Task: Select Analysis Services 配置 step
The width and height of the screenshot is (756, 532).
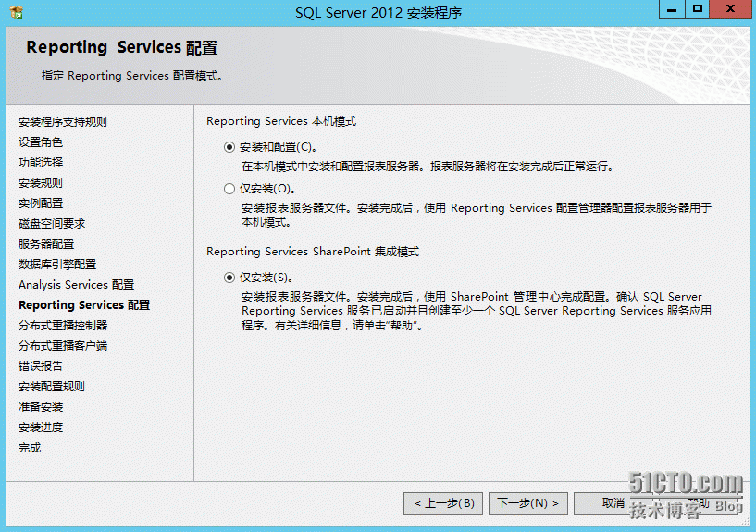Action: (x=76, y=285)
